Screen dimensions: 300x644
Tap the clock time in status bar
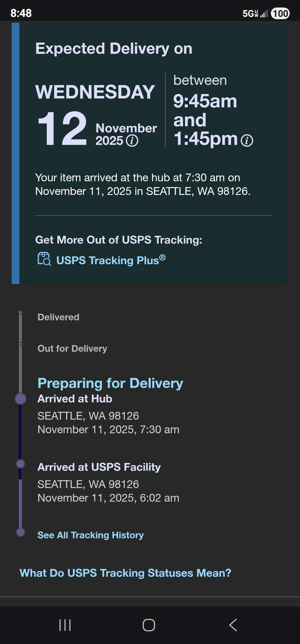coord(21,13)
